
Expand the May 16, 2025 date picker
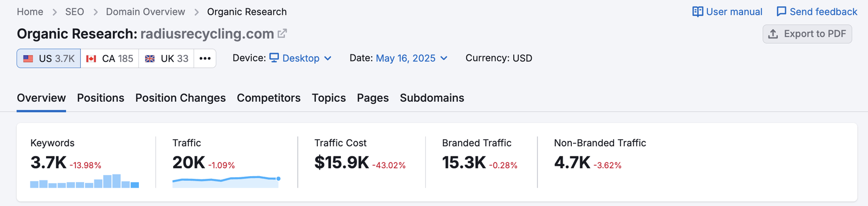pos(412,58)
